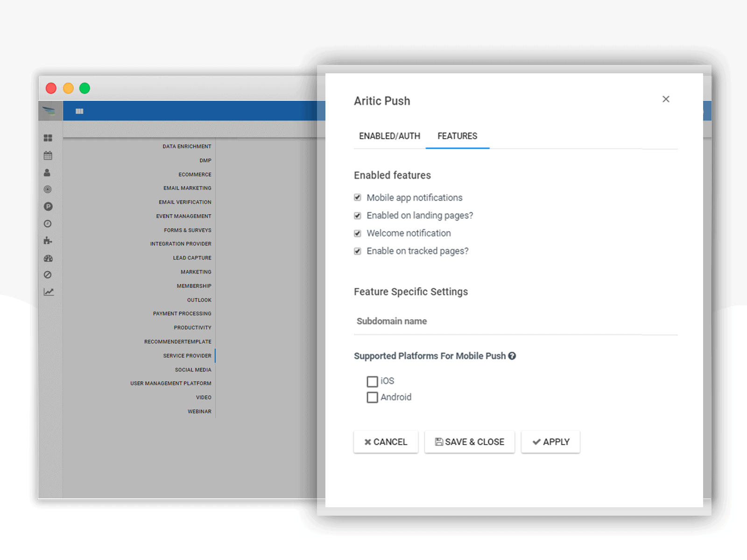Image resolution: width=747 pixels, height=560 pixels.
Task: Select EMAIL MARKETING category
Action: [187, 188]
